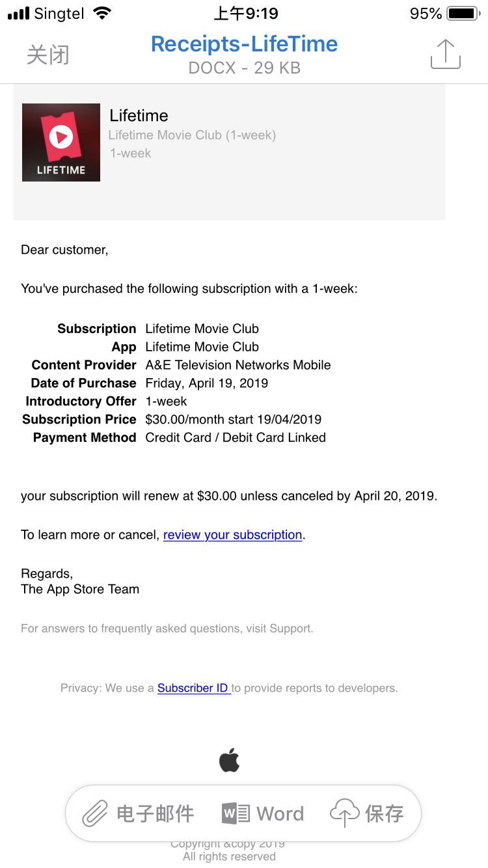Open the document in Word

263,813
